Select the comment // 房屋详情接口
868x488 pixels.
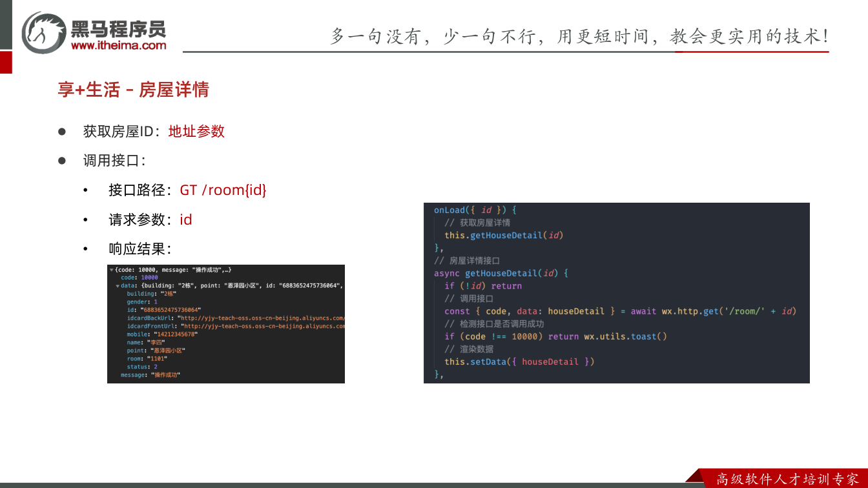click(x=467, y=261)
